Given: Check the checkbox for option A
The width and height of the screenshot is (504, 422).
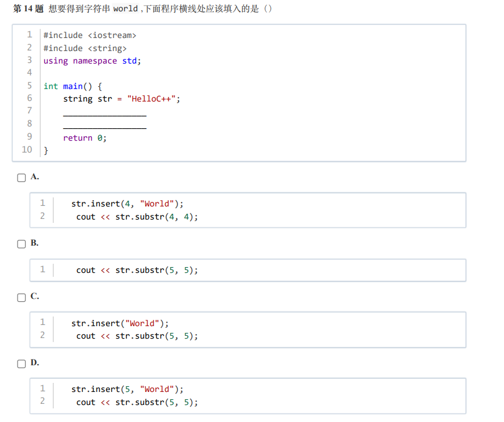Looking at the screenshot, I should coord(21,177).
